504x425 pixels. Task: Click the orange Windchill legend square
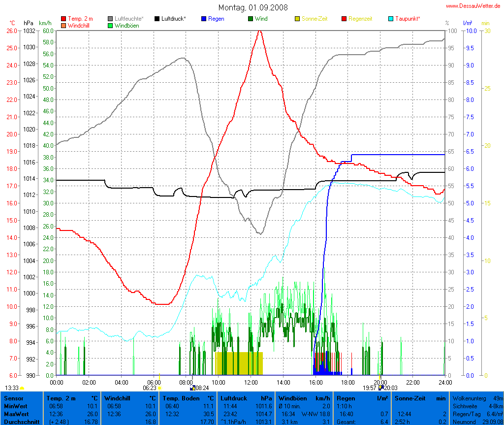63,25
